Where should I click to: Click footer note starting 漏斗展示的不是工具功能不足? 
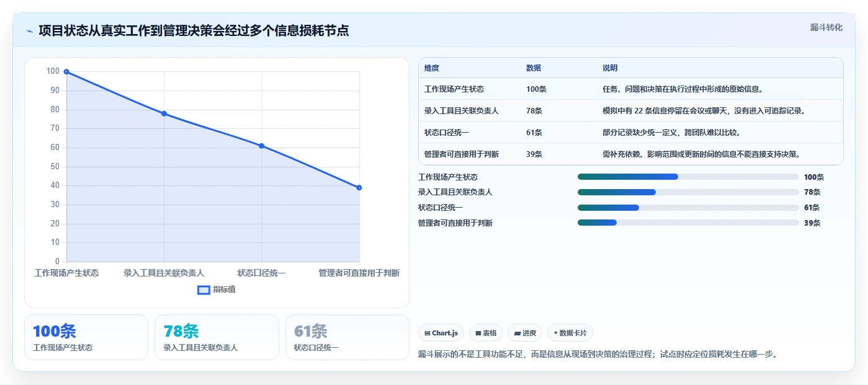598,355
